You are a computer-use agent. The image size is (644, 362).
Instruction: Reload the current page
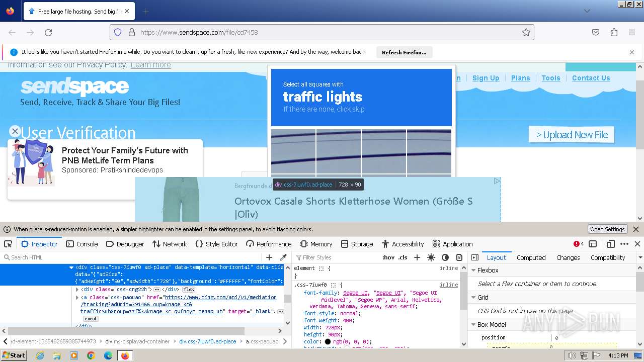coord(48,32)
